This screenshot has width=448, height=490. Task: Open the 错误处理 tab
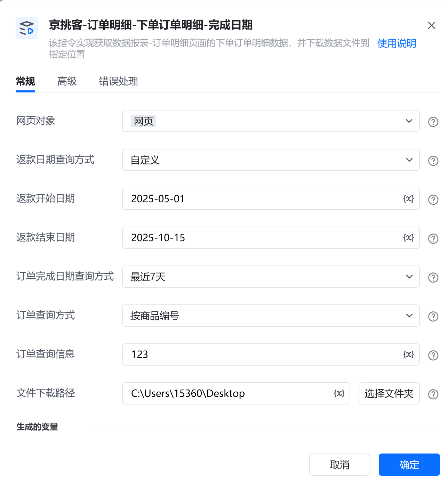click(x=119, y=81)
